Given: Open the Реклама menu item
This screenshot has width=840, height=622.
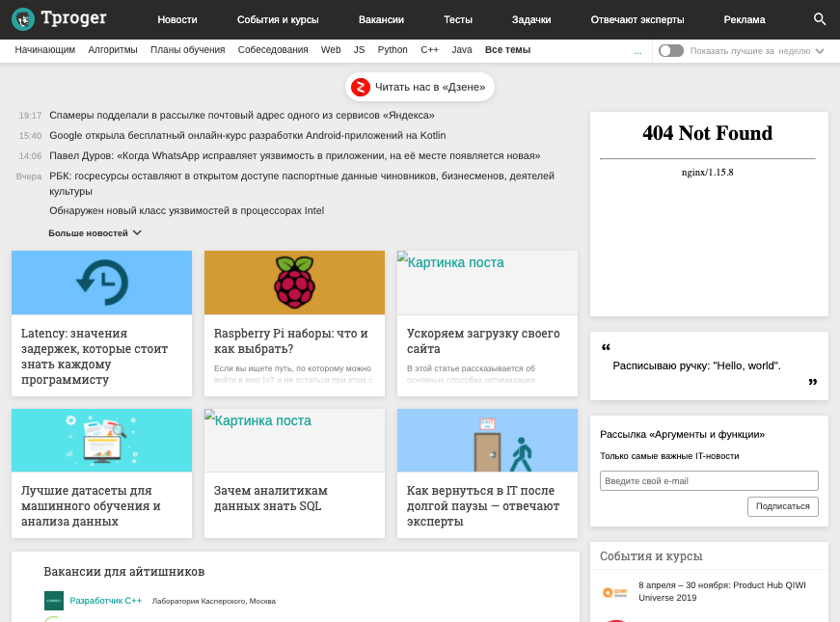Looking at the screenshot, I should (745, 20).
